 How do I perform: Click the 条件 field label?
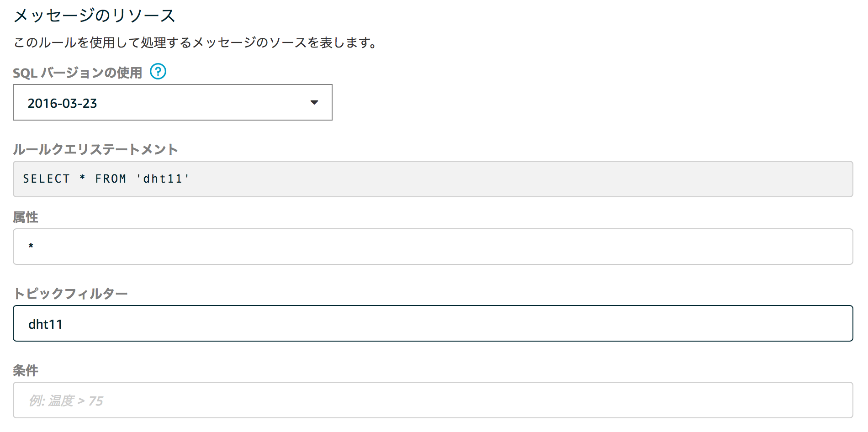pyautogui.click(x=26, y=370)
